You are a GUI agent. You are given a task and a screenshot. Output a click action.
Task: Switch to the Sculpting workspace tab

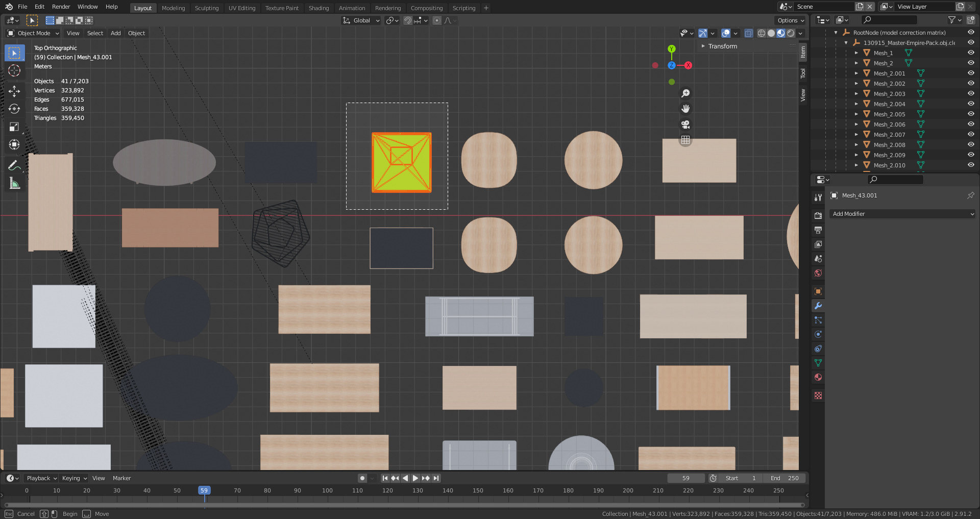[206, 8]
